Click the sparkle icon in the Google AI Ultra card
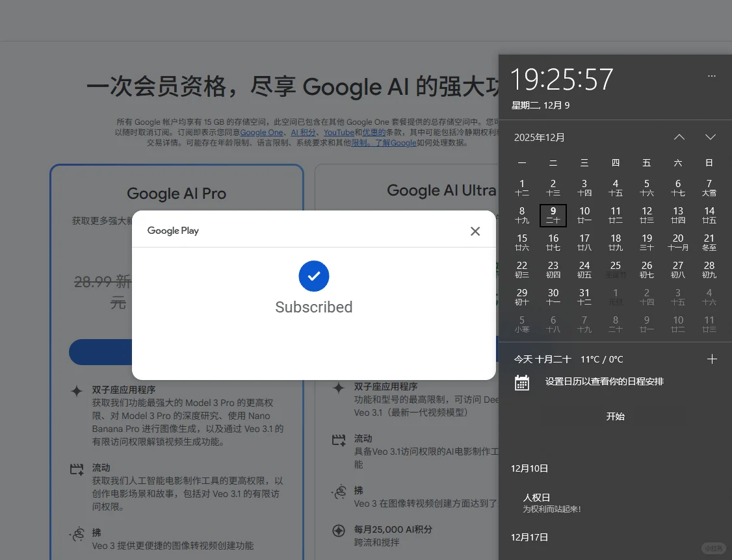732x560 pixels. point(339,388)
